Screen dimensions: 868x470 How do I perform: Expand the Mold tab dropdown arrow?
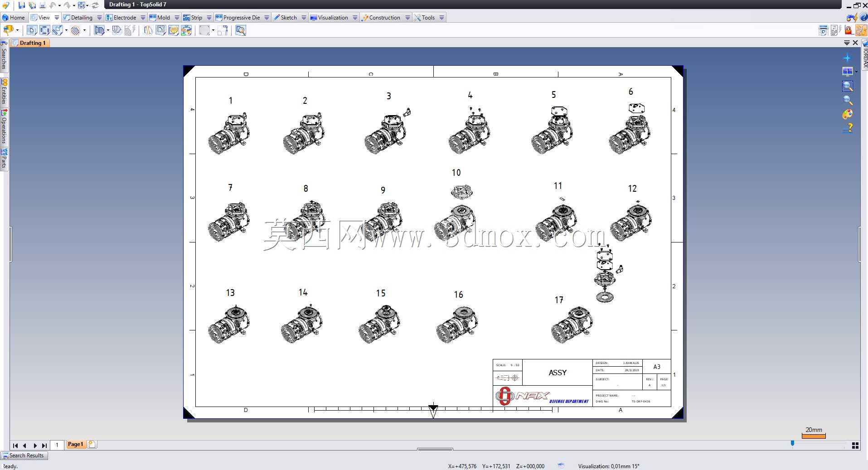pos(177,18)
